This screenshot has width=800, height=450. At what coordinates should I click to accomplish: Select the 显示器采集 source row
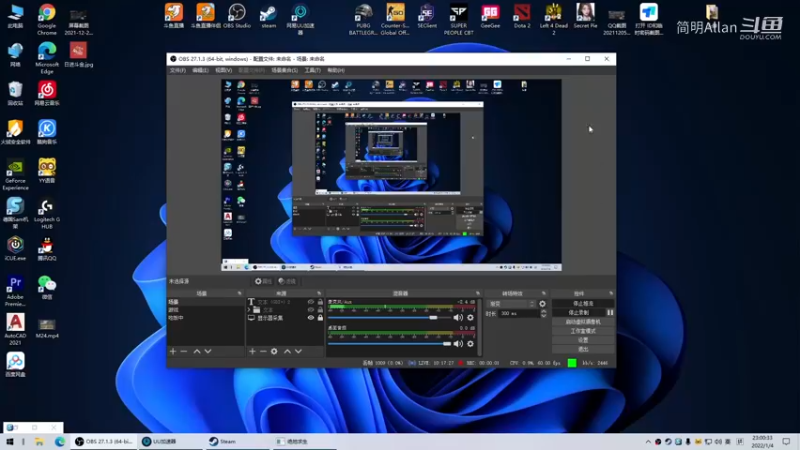[x=285, y=318]
